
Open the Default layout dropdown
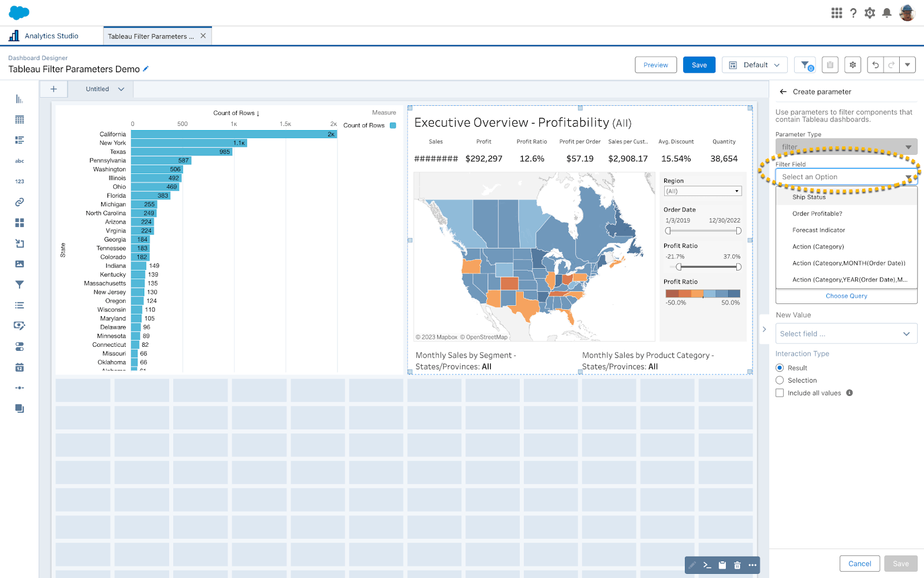point(755,65)
